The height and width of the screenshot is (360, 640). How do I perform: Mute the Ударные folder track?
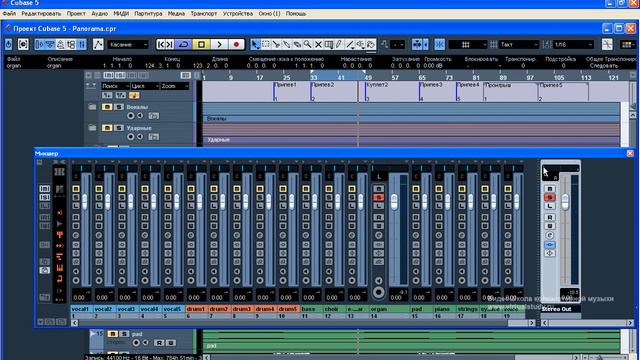pos(107,128)
